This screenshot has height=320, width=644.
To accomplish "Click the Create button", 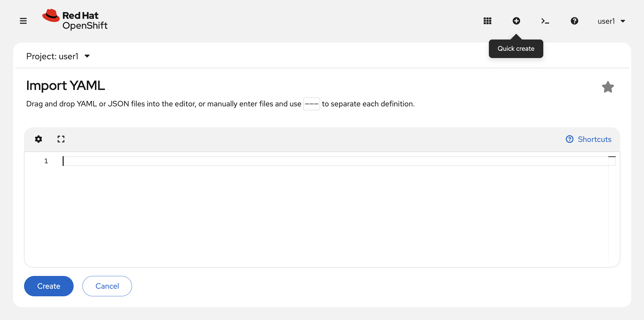I will coord(49,286).
